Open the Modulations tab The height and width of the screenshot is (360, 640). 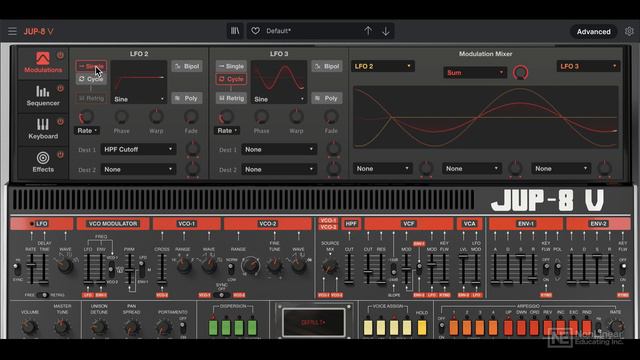[x=42, y=62]
